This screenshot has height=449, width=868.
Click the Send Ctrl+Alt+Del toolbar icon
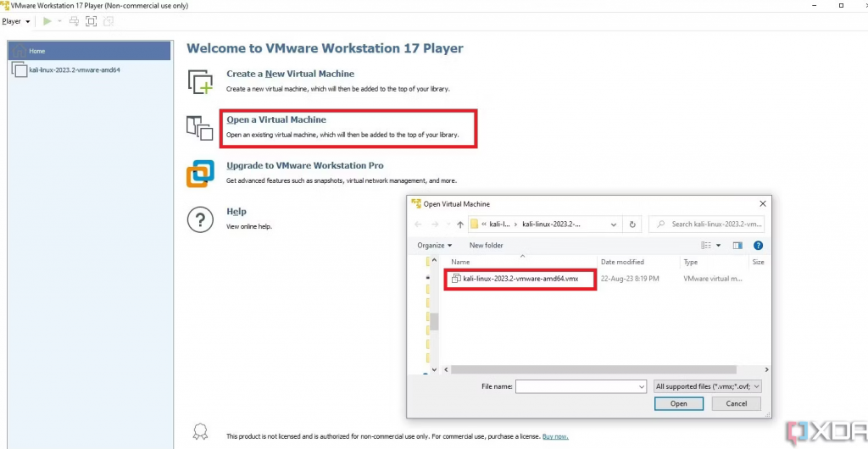[75, 21]
